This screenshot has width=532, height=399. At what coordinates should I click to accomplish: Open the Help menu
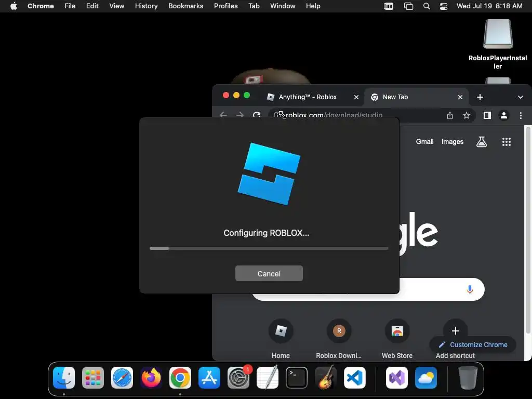[x=313, y=6]
